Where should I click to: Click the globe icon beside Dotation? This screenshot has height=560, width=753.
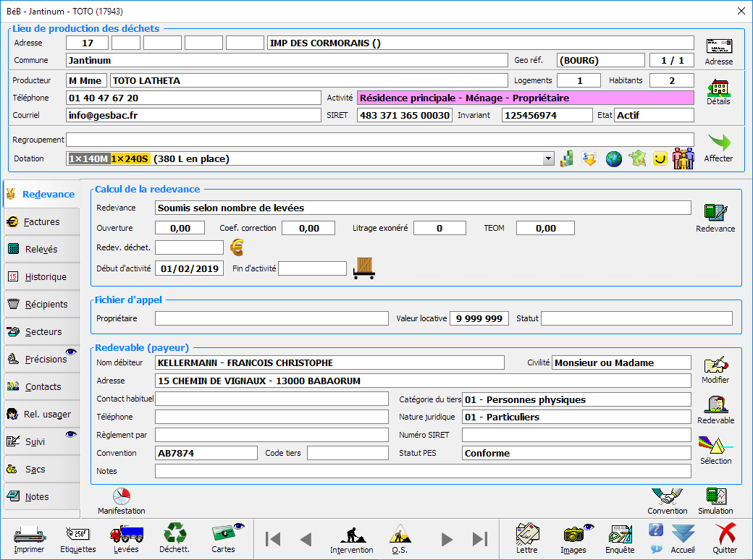(x=613, y=159)
